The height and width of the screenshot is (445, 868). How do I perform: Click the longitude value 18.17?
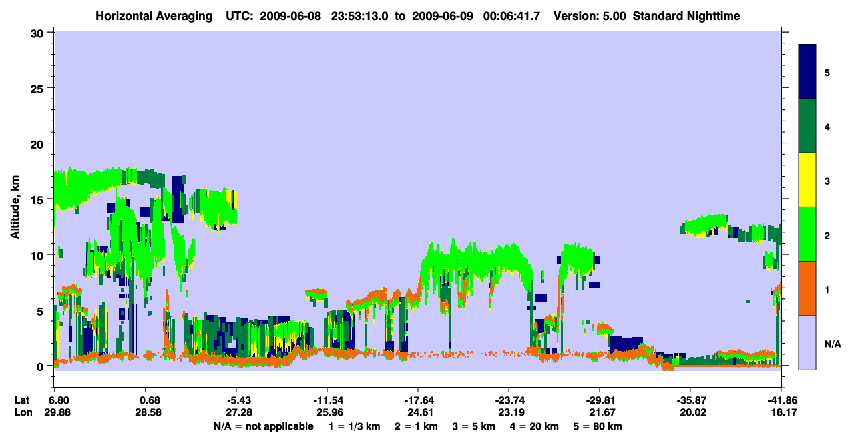[x=784, y=413]
